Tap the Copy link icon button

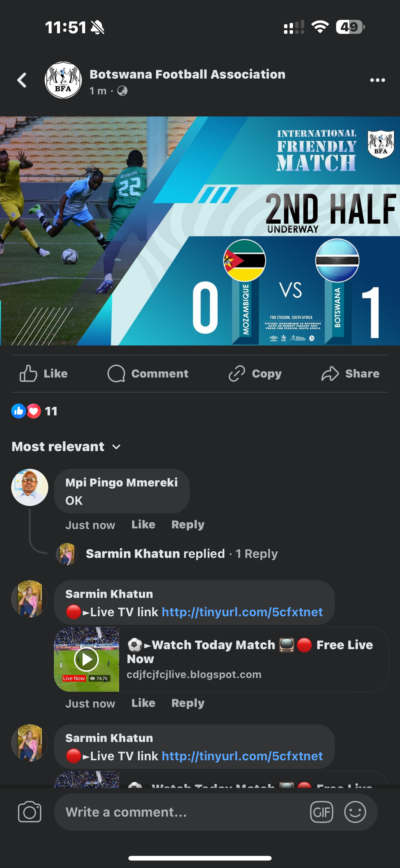pyautogui.click(x=255, y=373)
